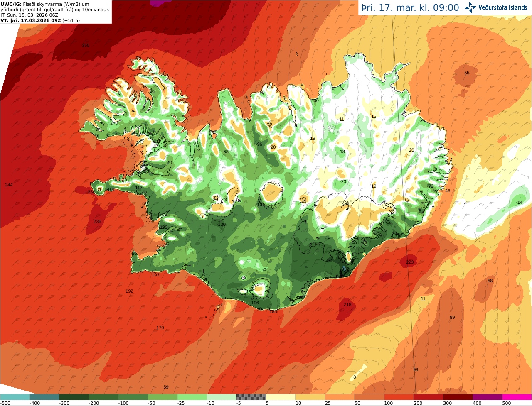Click the '15' value in Northeast Iceland
The width and height of the screenshot is (532, 406).
click(374, 116)
